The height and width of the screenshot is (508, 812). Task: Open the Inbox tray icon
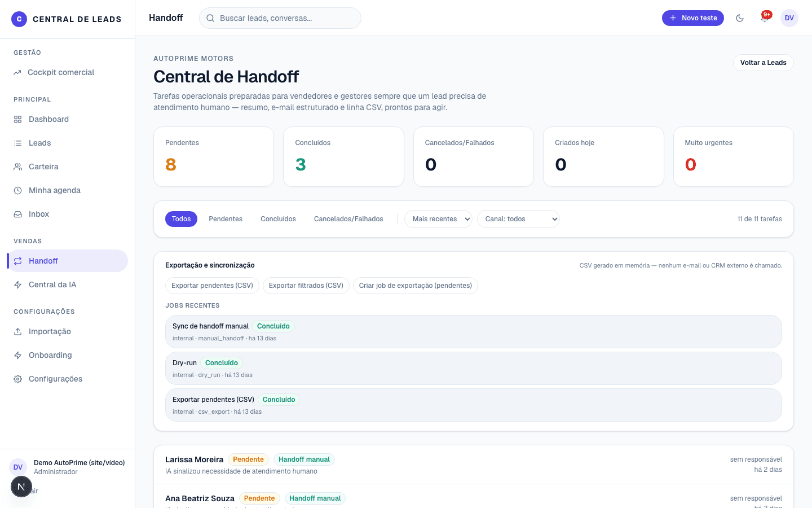(18, 214)
